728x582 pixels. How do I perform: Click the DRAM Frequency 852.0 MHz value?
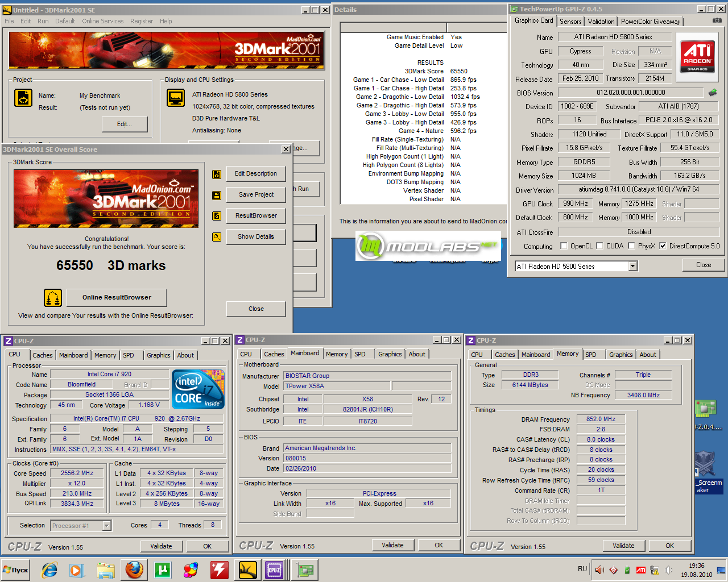(x=601, y=419)
